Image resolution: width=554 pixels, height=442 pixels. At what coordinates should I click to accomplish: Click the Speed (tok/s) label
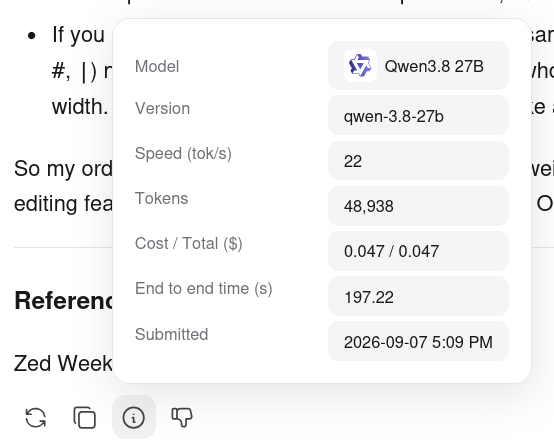coord(183,153)
